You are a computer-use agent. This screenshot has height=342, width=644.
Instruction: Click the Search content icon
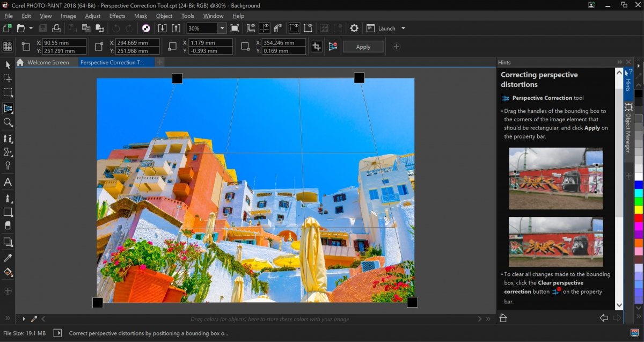point(145,28)
